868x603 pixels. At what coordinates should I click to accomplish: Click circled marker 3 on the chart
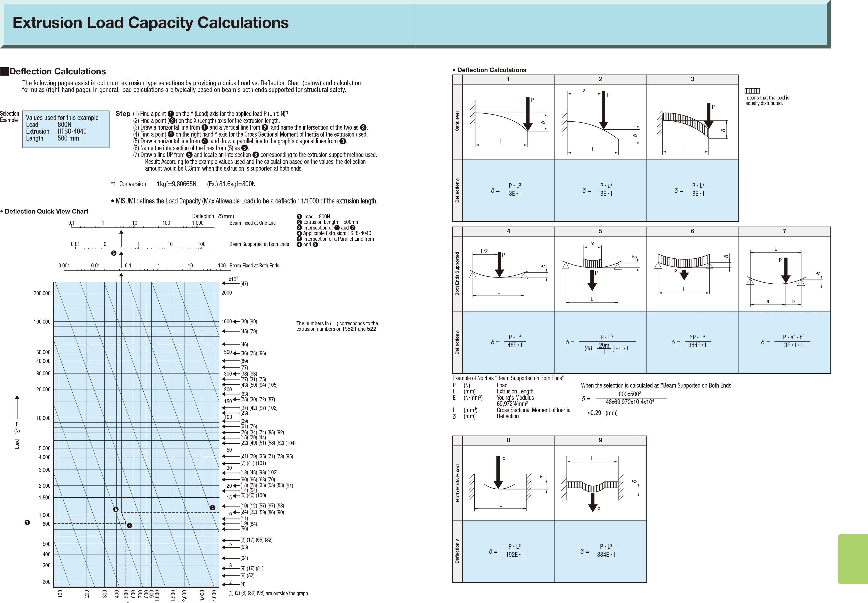pos(129,526)
